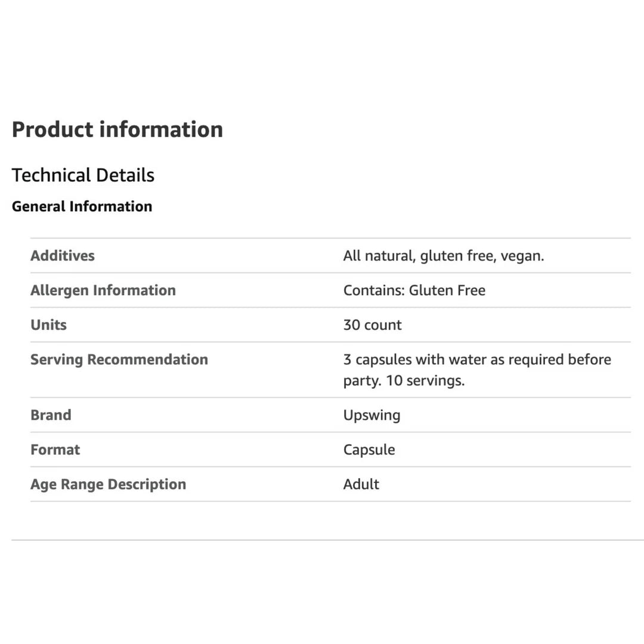Select the Allergen Information row label

(x=103, y=290)
